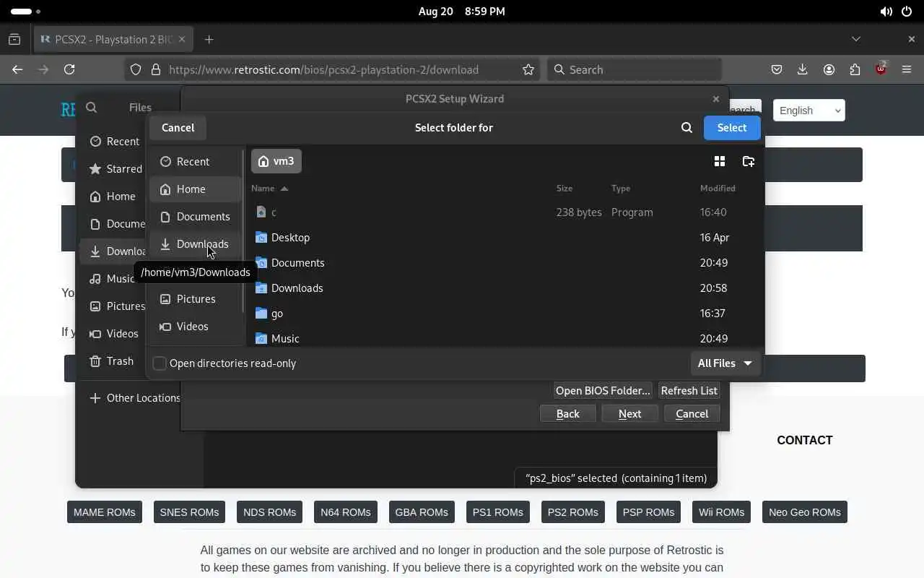
Task: Create a new folder in chooser
Action: pos(749,161)
